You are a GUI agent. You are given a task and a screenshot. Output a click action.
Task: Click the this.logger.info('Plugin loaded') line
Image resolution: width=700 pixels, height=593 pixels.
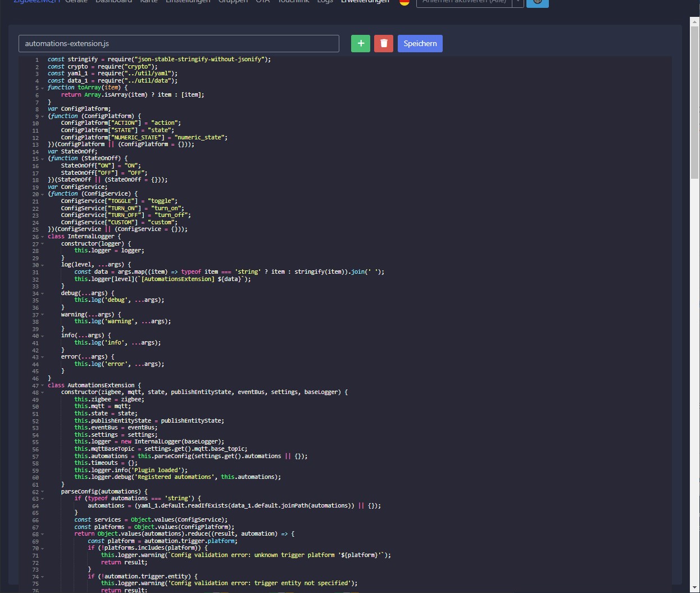click(131, 470)
